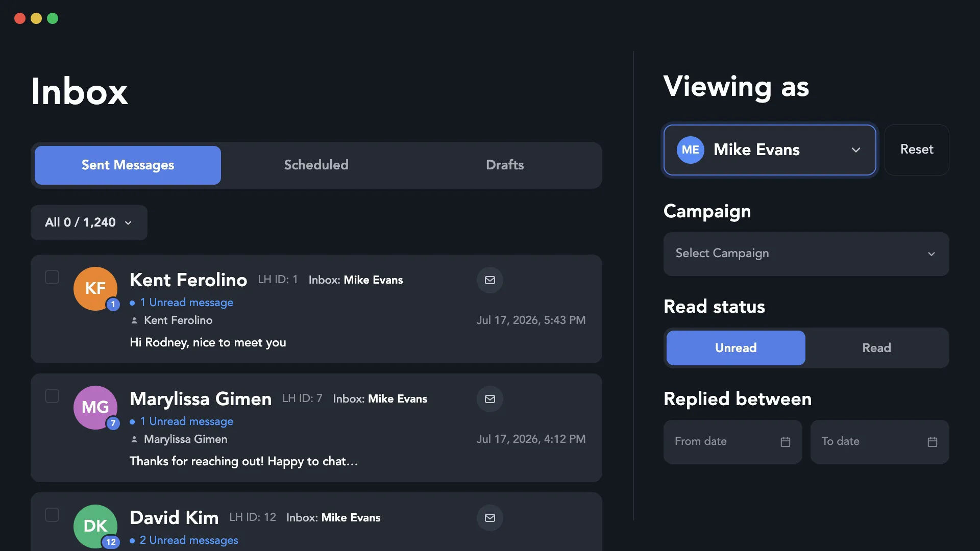Image resolution: width=980 pixels, height=551 pixels.
Task: Click the DK avatar of David Kim
Action: [x=95, y=526]
